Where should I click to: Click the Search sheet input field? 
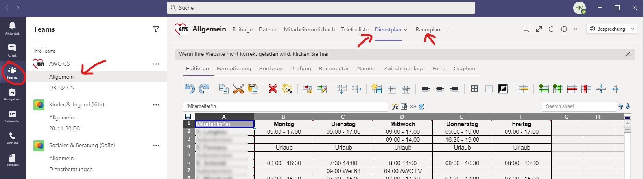(x=579, y=106)
